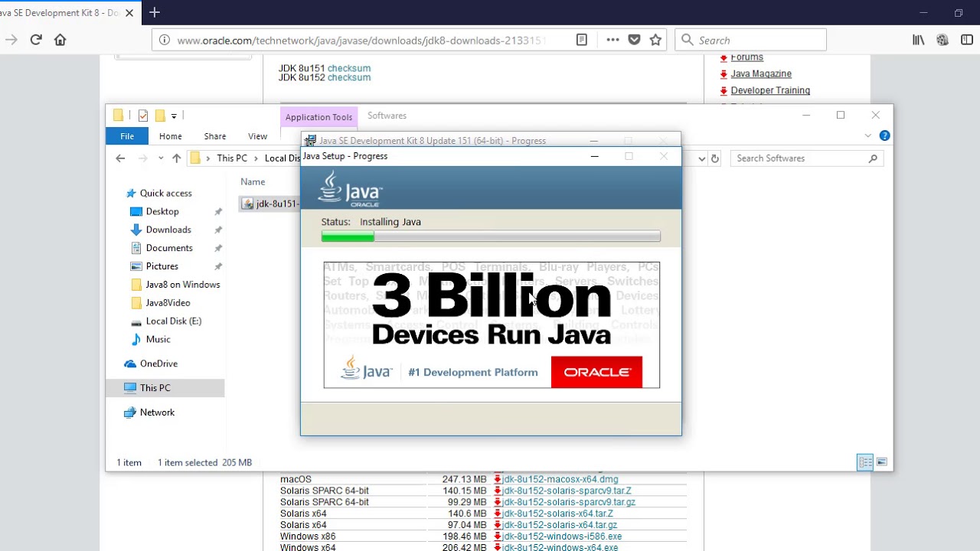The image size is (980, 551).
Task: Bookmark this page with the star icon
Action: [x=655, y=40]
